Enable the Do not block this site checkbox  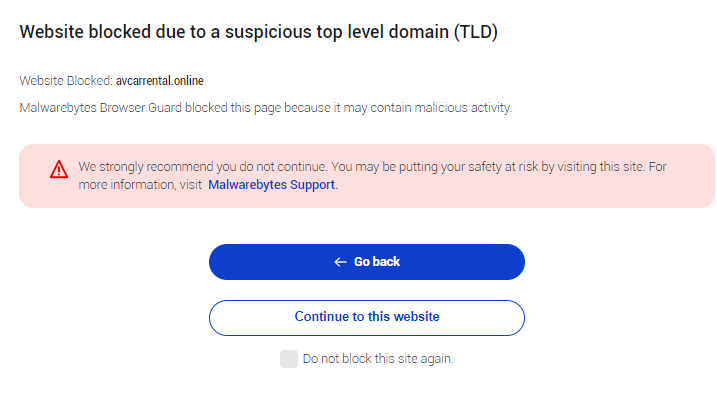[289, 358]
